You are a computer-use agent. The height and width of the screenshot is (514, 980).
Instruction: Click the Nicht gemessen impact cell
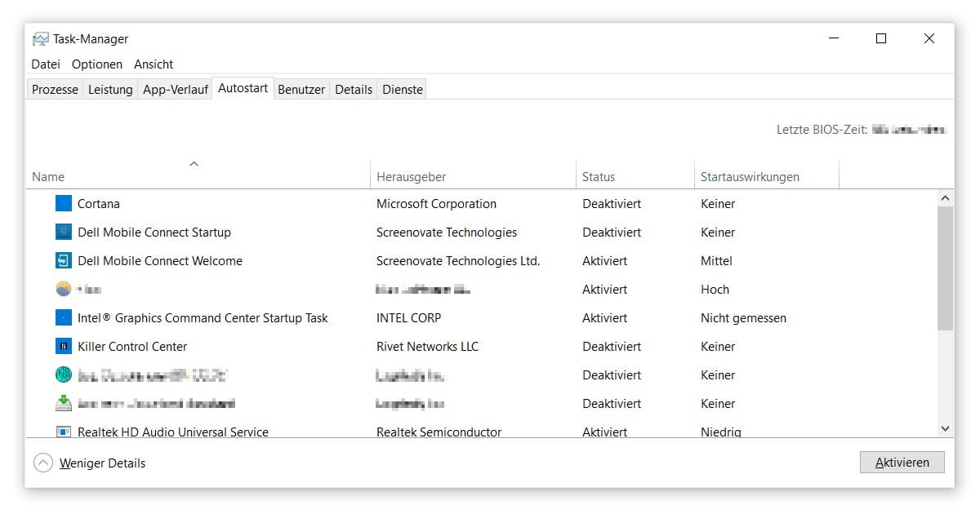(x=743, y=317)
